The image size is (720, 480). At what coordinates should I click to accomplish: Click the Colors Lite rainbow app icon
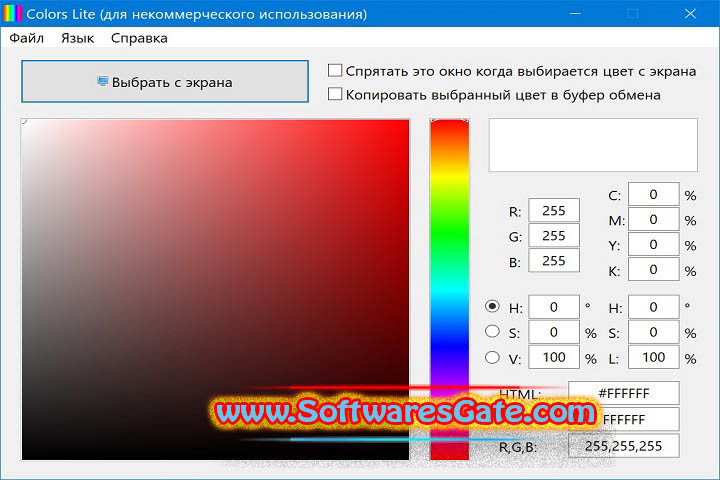(12, 13)
